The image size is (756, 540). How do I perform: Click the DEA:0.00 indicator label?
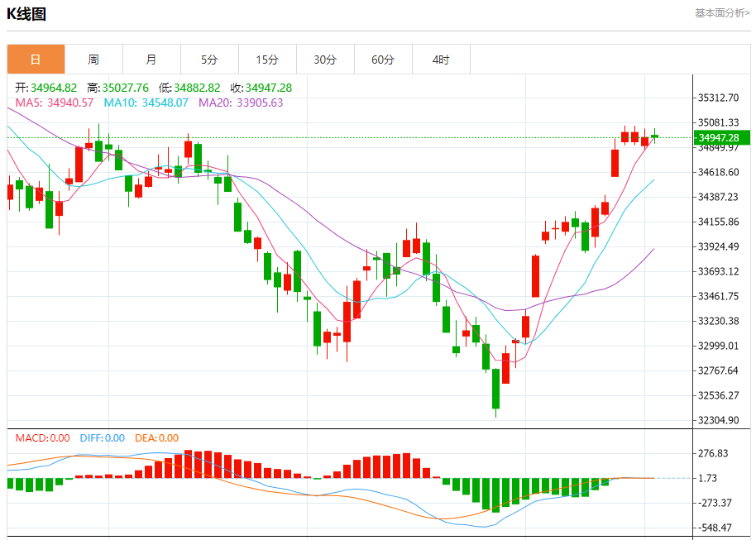[x=156, y=437]
